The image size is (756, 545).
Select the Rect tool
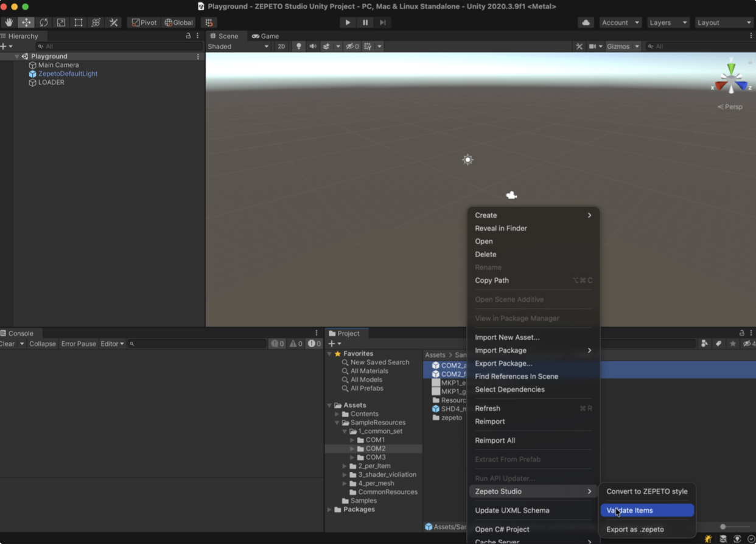pyautogui.click(x=79, y=23)
